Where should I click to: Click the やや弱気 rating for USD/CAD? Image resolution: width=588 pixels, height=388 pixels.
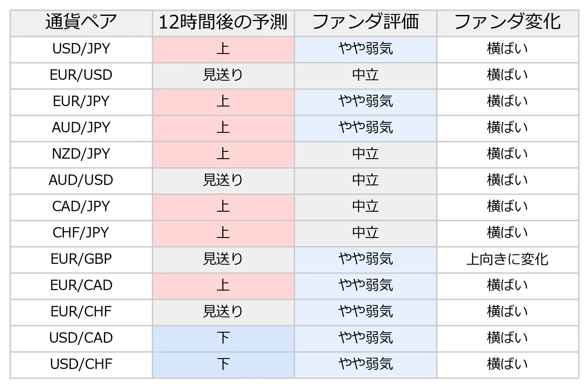point(365,339)
